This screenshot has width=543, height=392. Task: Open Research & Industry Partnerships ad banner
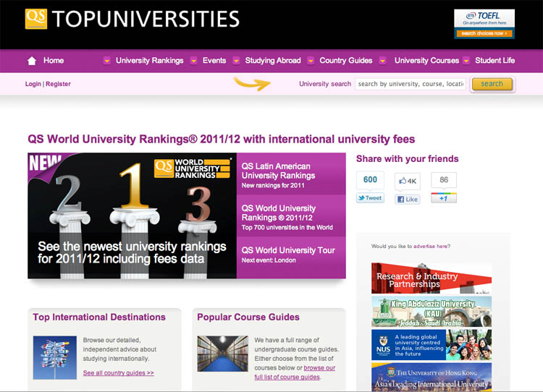(x=432, y=278)
